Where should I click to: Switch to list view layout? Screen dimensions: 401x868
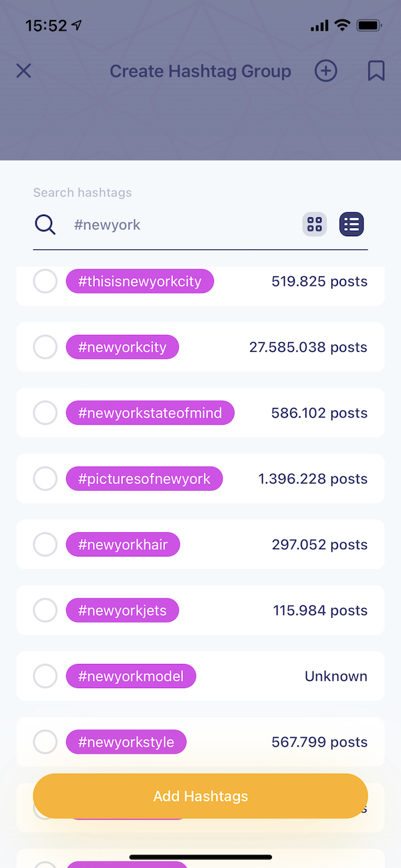pyautogui.click(x=352, y=225)
